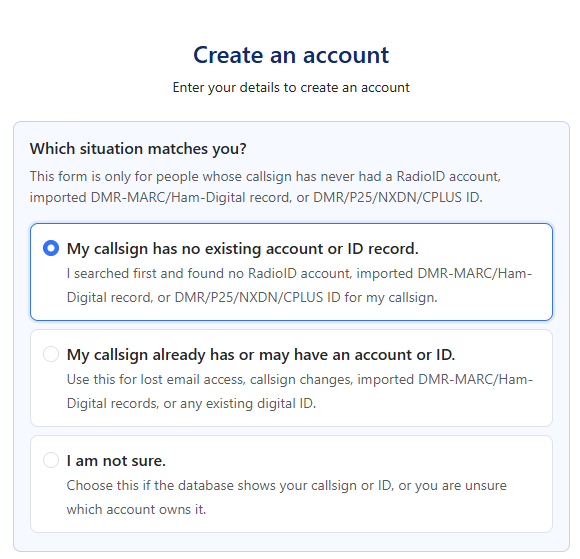
Task: Click the 'Digital record, or DMR/P25/NXDN/CPLUS ID for my callsign' line
Action: (x=252, y=297)
